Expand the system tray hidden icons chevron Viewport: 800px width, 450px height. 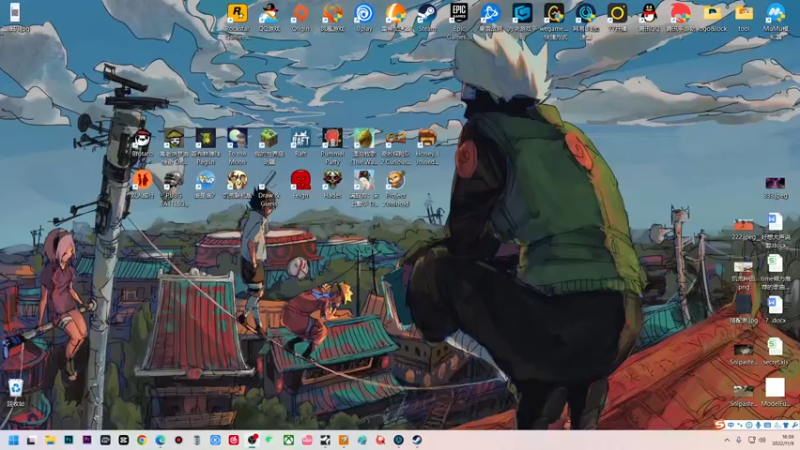[x=727, y=440]
